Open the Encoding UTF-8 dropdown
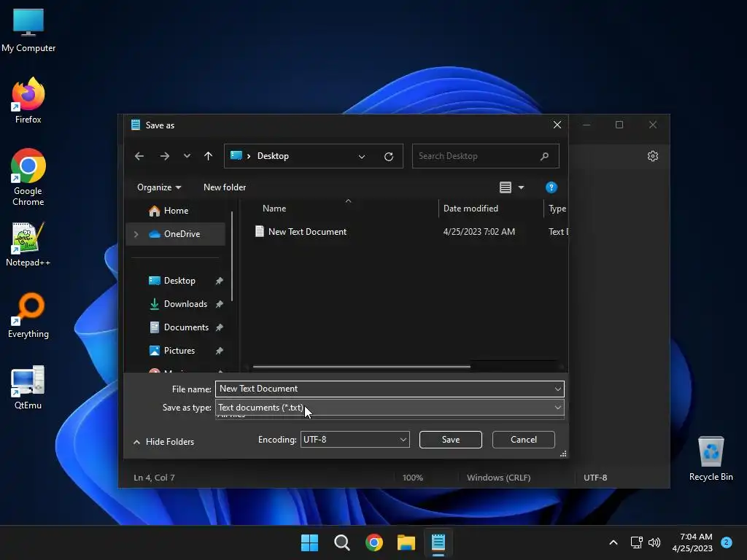This screenshot has height=560, width=747. 355,440
